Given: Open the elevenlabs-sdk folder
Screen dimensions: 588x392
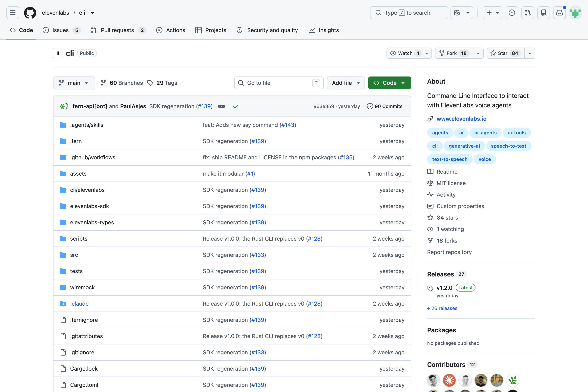Looking at the screenshot, I should (x=90, y=206).
